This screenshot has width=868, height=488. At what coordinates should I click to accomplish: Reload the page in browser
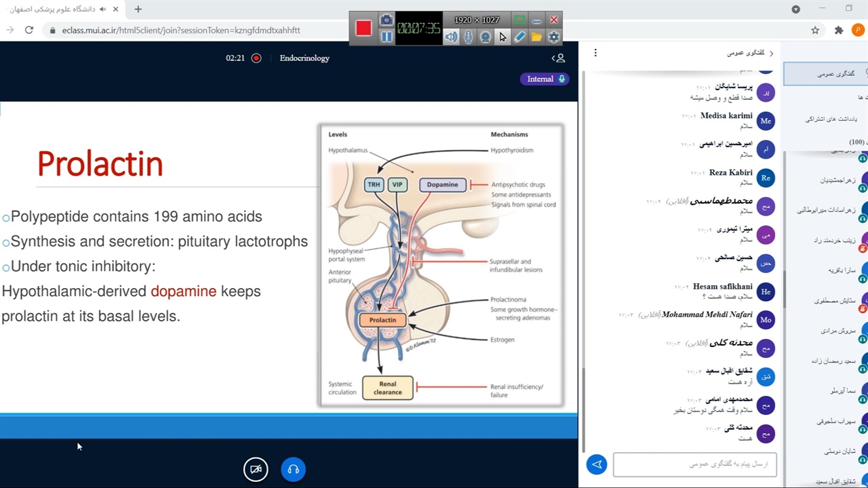(29, 30)
